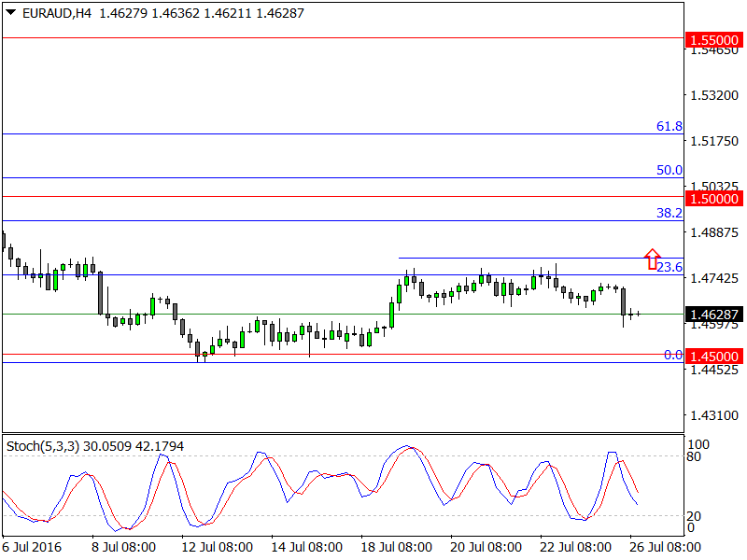
Task: Click the 0.0 Fibonacci level label
Action: click(x=673, y=355)
